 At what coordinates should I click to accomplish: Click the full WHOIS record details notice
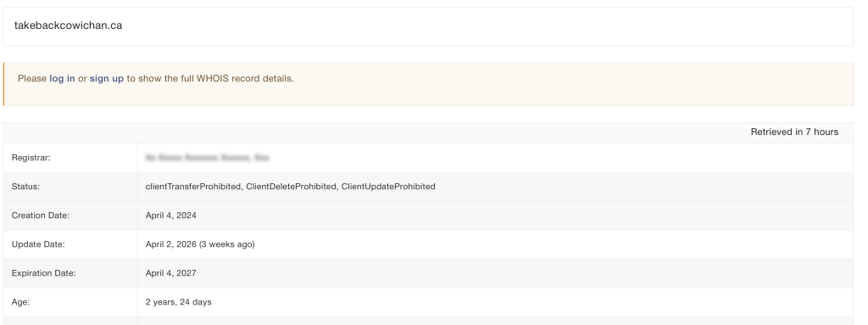(x=428, y=84)
